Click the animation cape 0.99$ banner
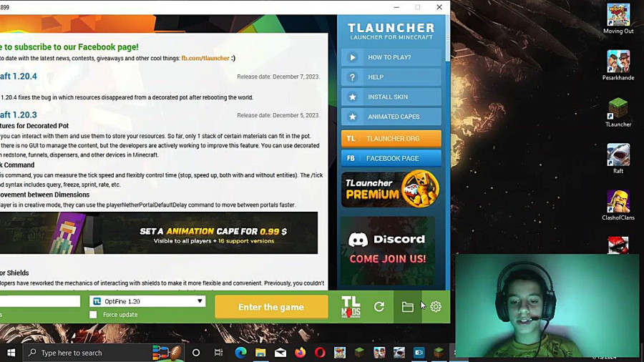Screen dimensions: 644x362 (x=159, y=233)
